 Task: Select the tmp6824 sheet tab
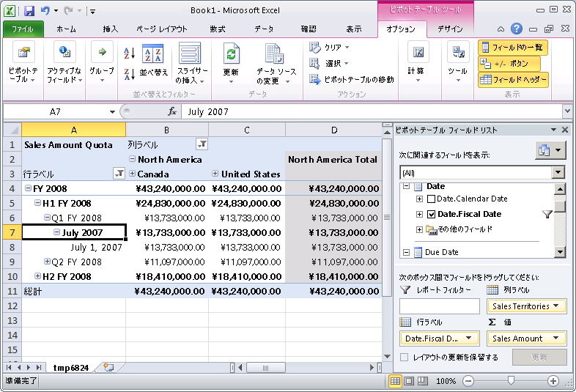tap(70, 367)
